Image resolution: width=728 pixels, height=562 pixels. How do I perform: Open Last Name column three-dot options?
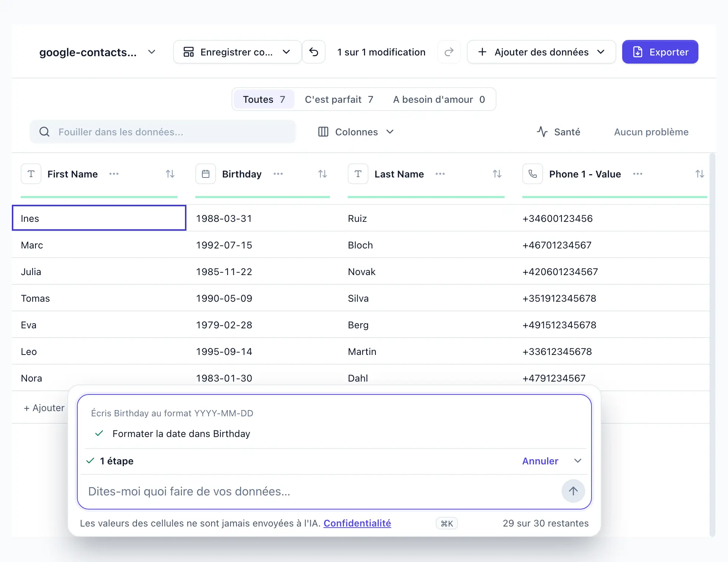440,174
